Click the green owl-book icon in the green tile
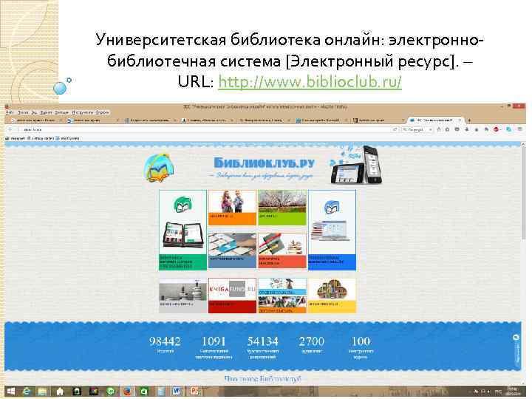The height and width of the screenshot is (399, 532). (x=183, y=205)
